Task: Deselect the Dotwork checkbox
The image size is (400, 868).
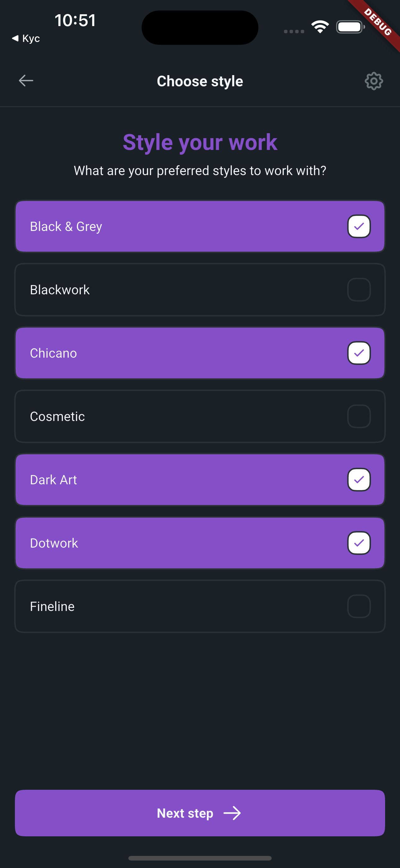Action: 359,543
